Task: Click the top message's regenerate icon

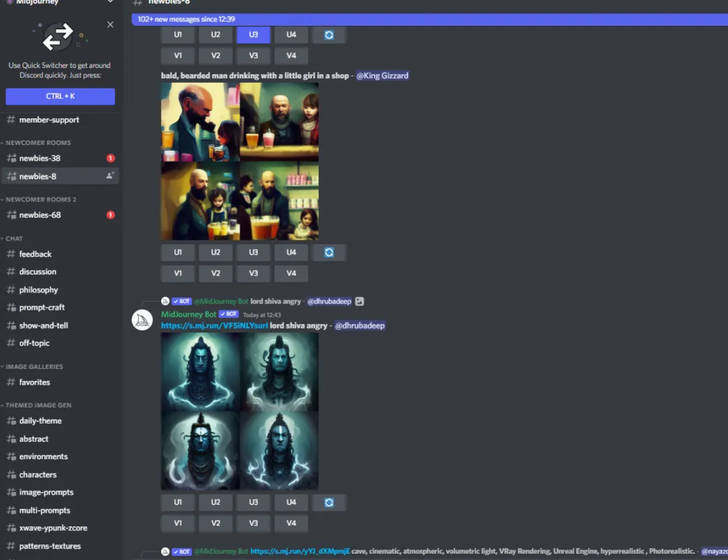Action: (329, 35)
